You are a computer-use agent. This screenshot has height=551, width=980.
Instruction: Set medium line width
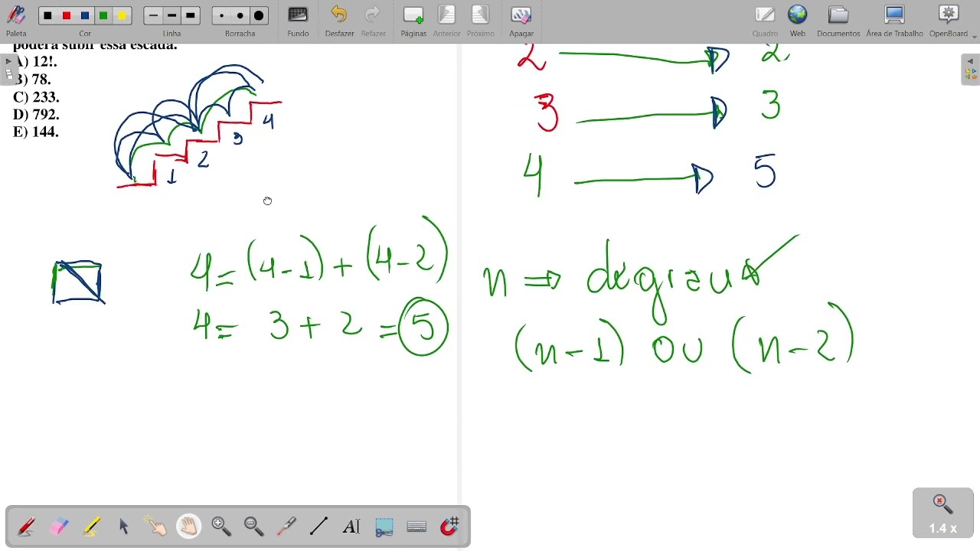[172, 15]
